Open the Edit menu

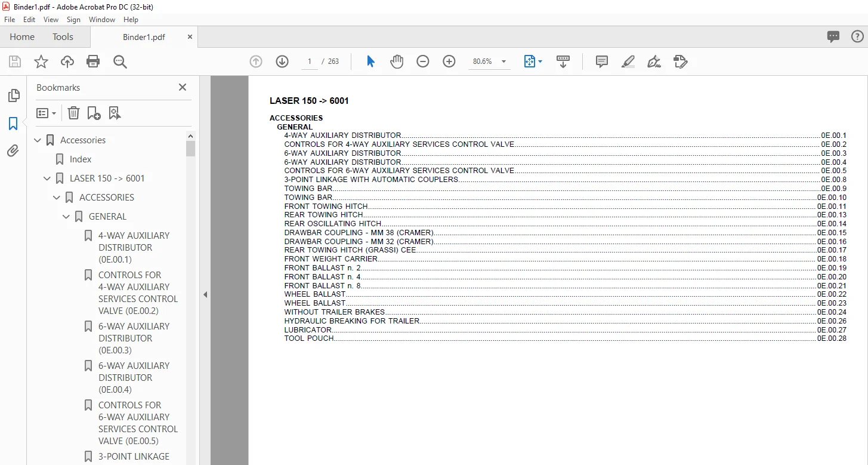(x=29, y=20)
